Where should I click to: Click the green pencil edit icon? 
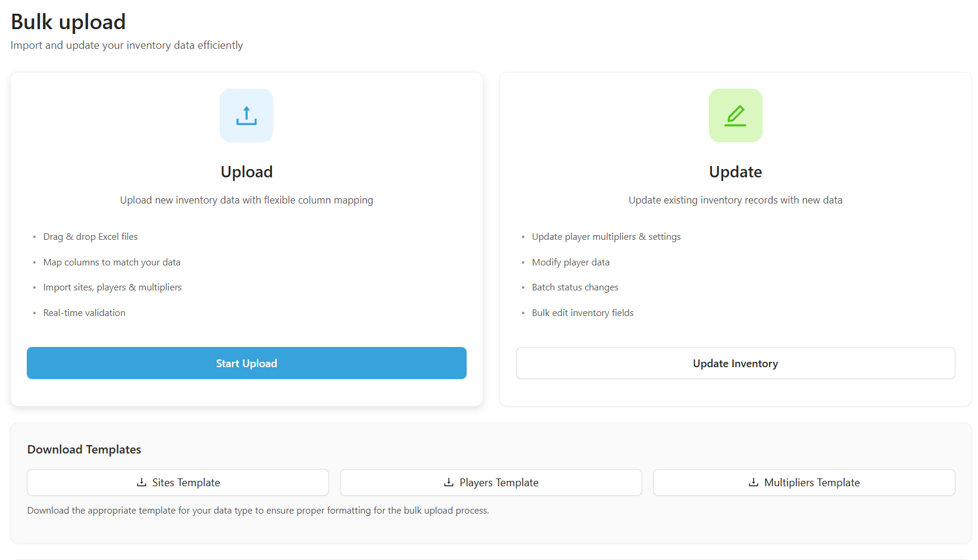(735, 115)
